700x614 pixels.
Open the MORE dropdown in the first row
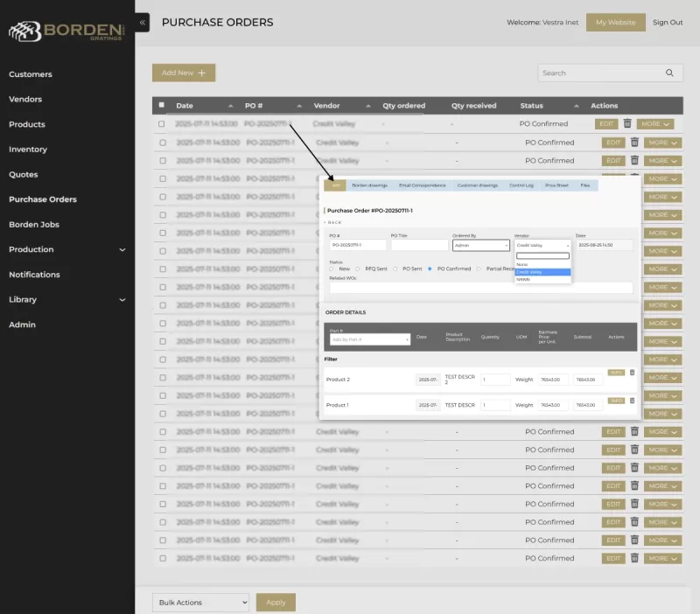(x=655, y=124)
